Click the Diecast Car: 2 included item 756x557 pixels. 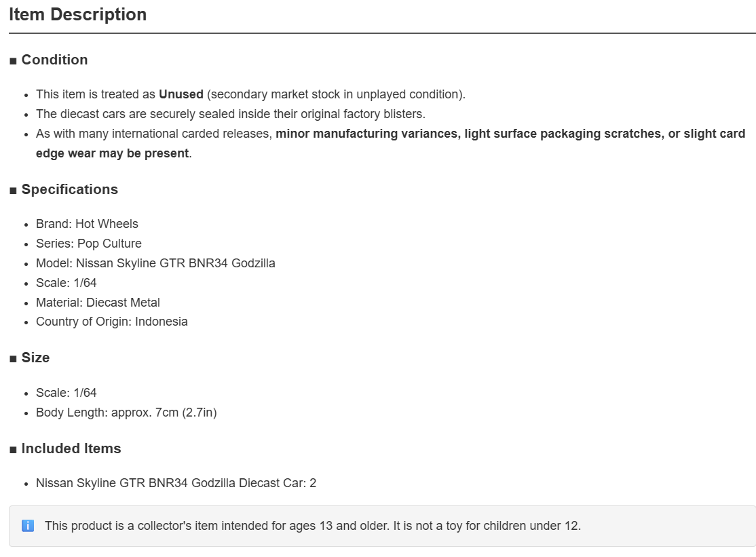tap(176, 483)
